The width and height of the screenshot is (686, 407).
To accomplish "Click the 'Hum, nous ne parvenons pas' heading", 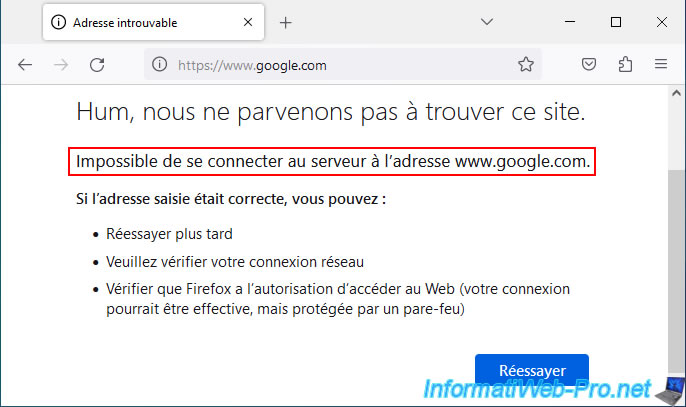I will pyautogui.click(x=331, y=112).
